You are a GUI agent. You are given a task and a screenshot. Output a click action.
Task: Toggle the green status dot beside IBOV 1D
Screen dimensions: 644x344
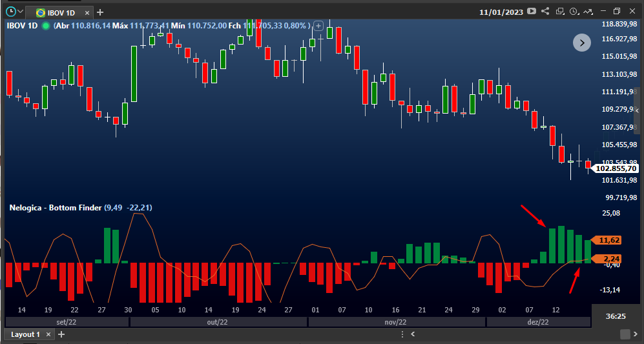click(46, 26)
